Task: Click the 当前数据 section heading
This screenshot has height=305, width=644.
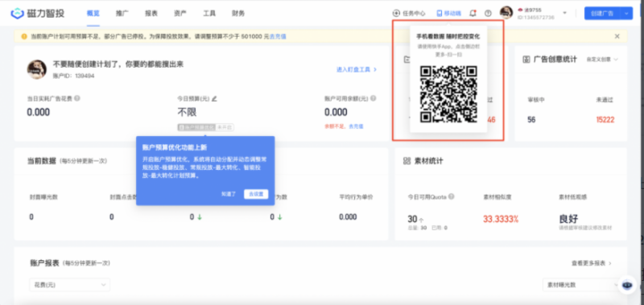Action: click(42, 160)
